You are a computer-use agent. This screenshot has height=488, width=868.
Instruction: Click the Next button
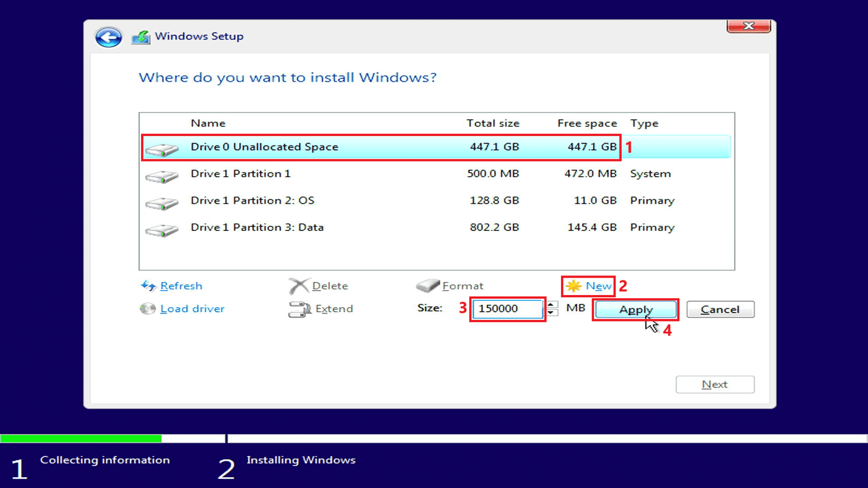click(x=715, y=384)
